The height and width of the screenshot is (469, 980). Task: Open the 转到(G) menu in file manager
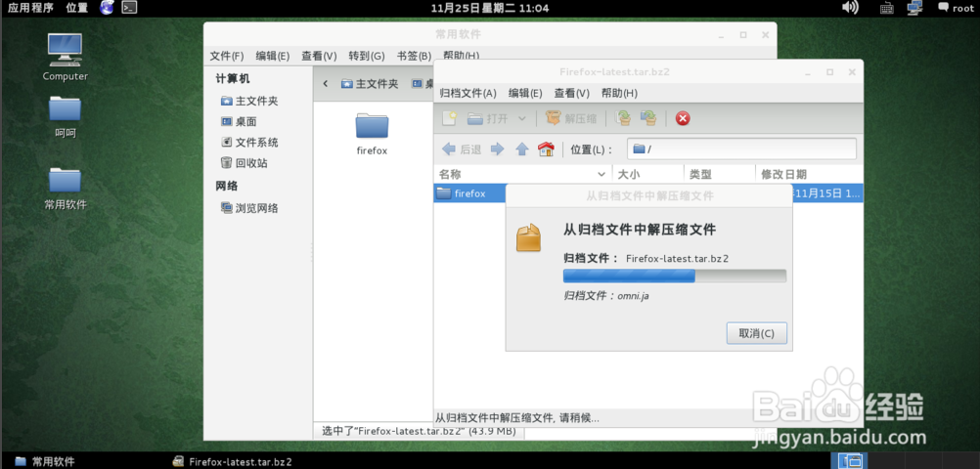click(366, 56)
